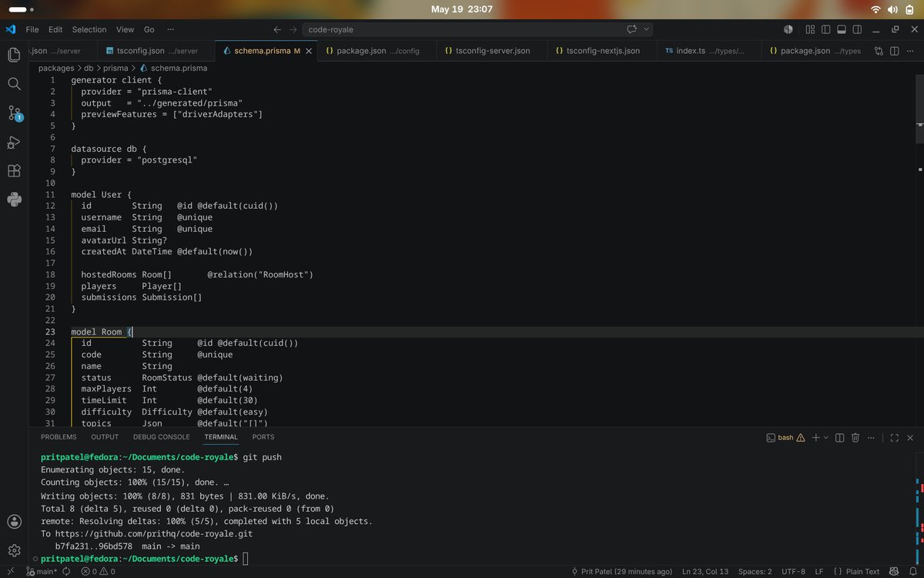Open the Accounts icon in activity bar
This screenshot has height=578, width=924.
[14, 522]
